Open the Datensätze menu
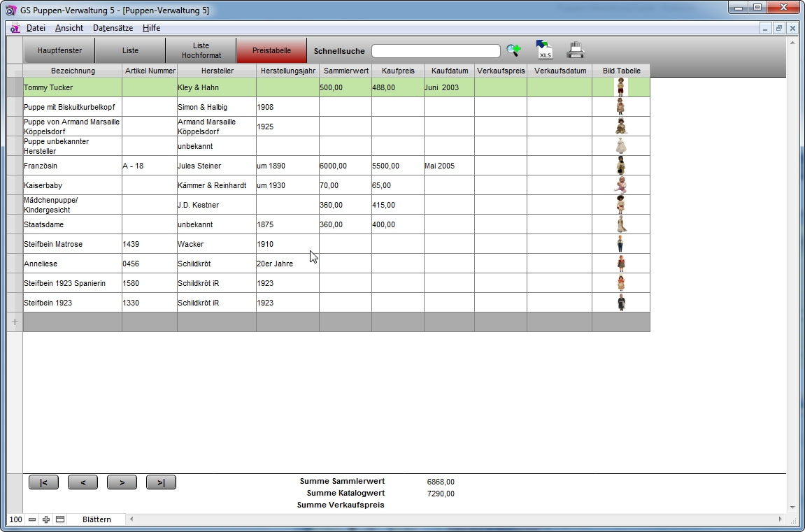 [x=113, y=28]
